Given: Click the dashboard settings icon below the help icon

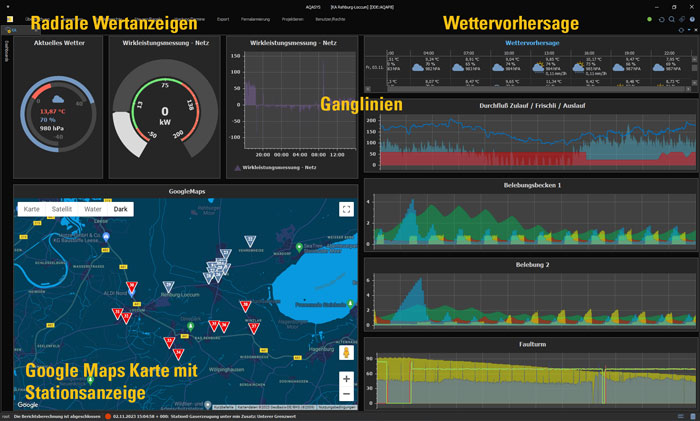Looking at the screenshot, I should [681, 30].
